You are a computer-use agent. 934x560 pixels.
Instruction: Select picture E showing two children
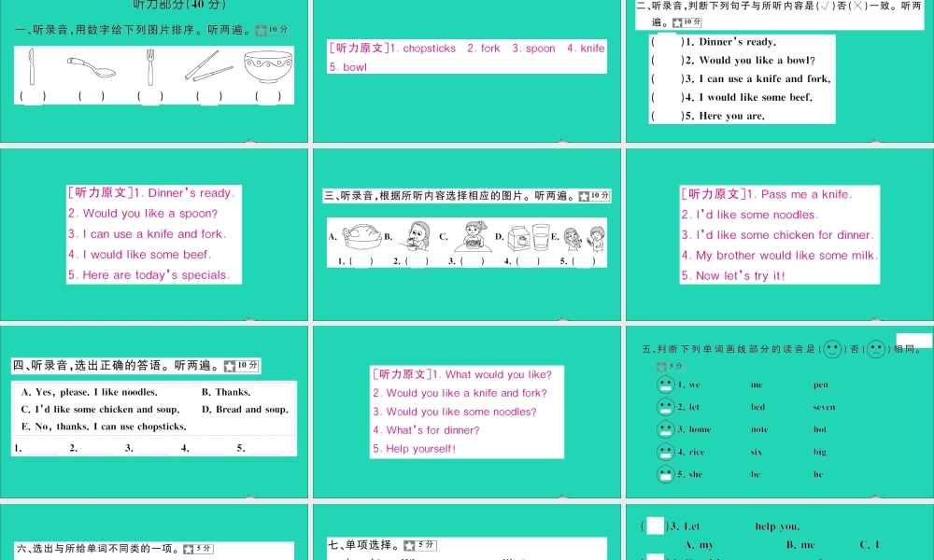[584, 239]
